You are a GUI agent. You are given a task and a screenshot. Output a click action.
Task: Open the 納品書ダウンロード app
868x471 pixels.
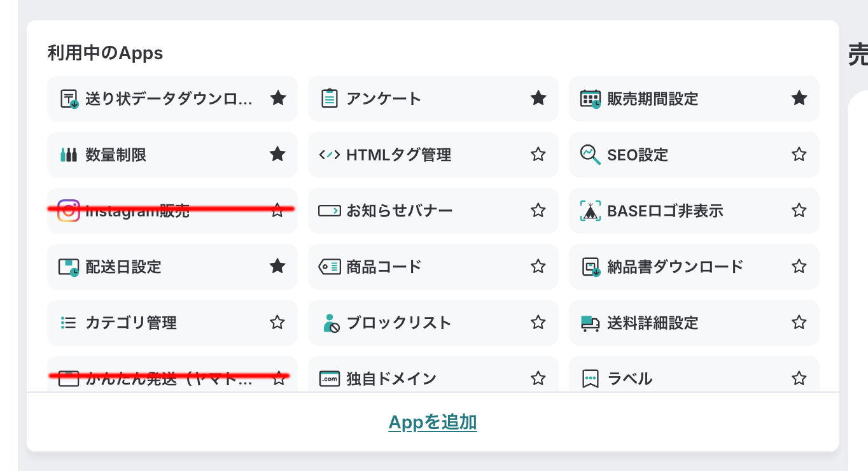[x=675, y=267]
